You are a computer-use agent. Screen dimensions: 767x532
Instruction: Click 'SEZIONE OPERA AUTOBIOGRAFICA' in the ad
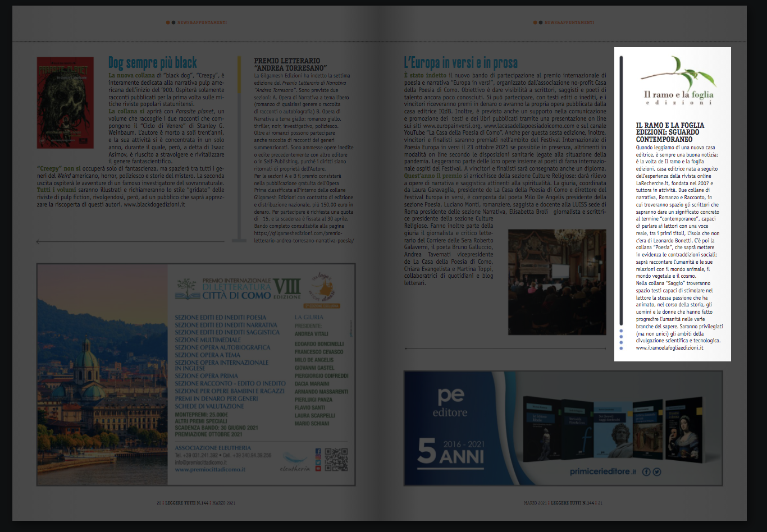222,347
